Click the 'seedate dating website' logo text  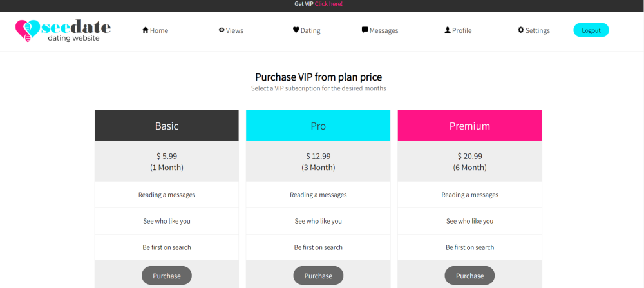[76, 31]
